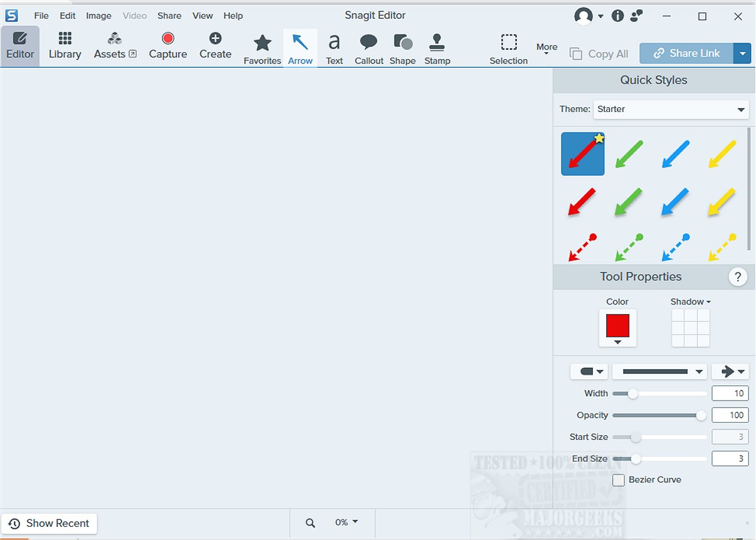This screenshot has width=756, height=540.
Task: Open the Favorites star tool
Action: [262, 48]
